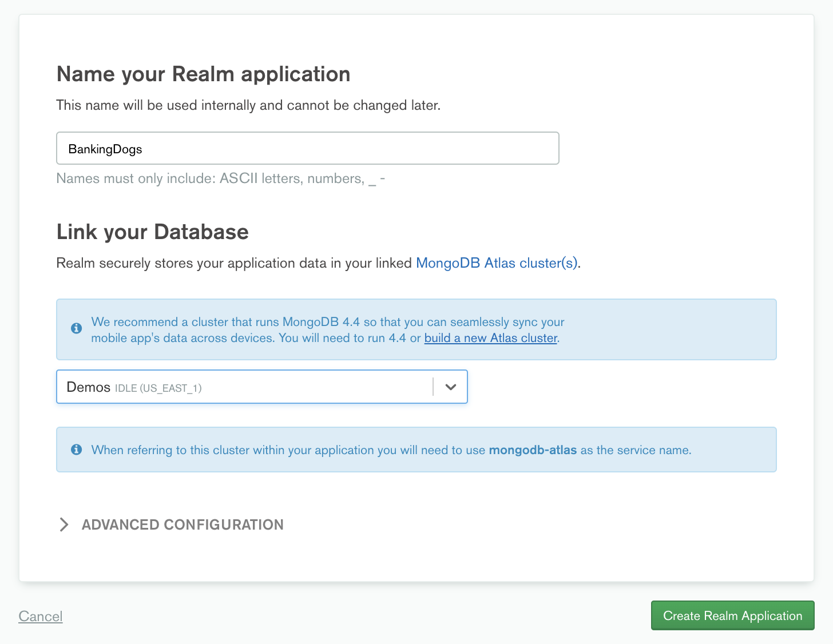Click the 'IDLE (US_EAST_1)' cluster status text
This screenshot has width=833, height=644.
click(x=158, y=388)
